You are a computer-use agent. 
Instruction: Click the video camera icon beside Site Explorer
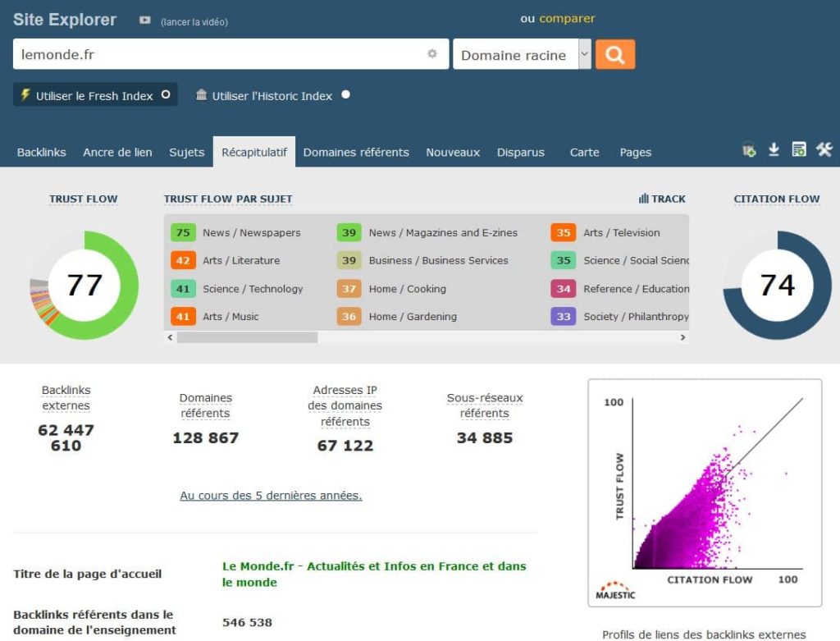145,21
